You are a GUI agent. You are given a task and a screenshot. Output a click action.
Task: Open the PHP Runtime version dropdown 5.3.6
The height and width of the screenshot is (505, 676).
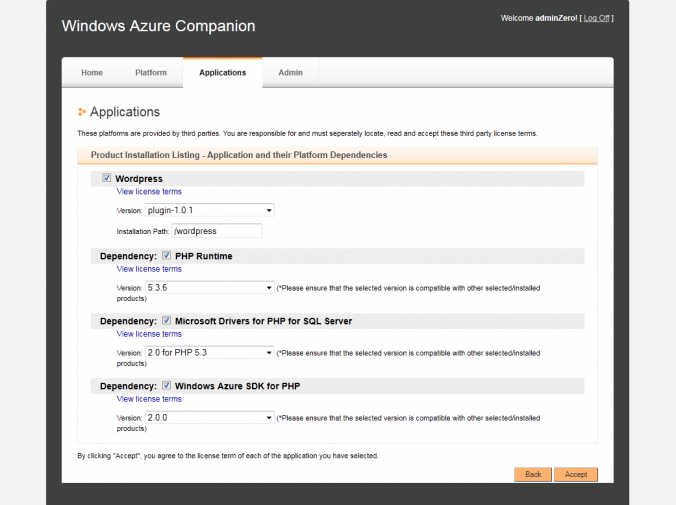point(210,288)
